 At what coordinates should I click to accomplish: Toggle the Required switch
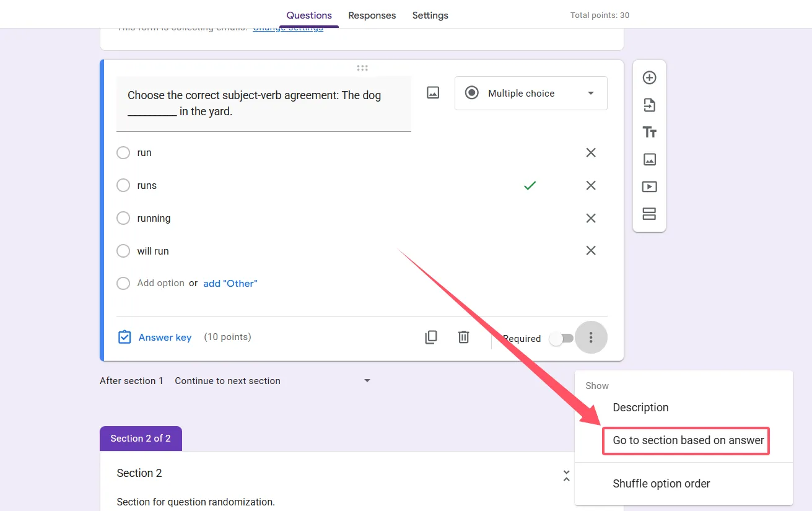click(x=562, y=338)
